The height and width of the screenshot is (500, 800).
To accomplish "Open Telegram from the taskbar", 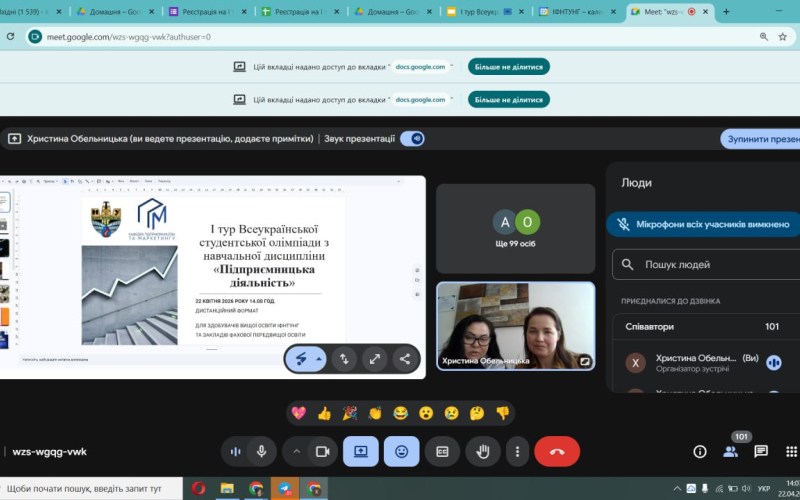I will point(285,489).
